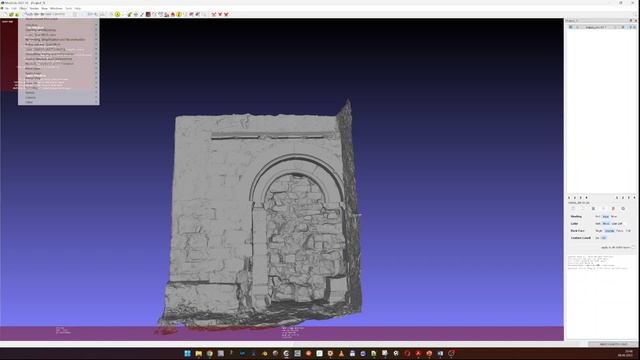
Task: Open the Windows menu
Action: click(56, 8)
